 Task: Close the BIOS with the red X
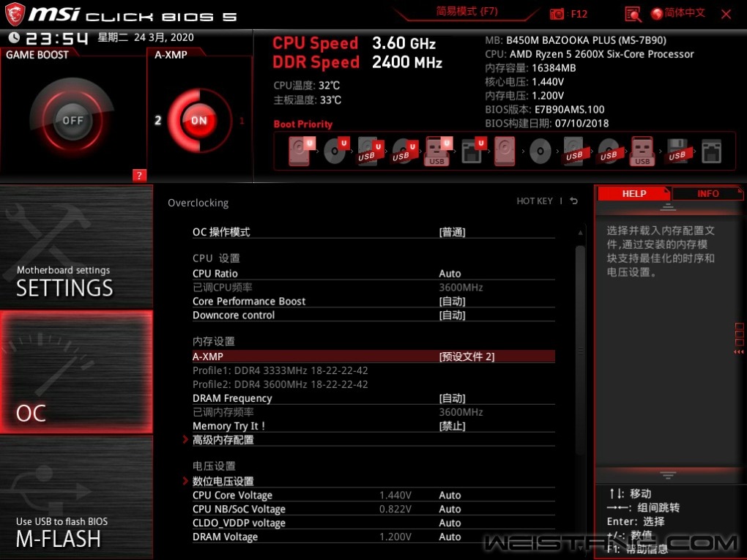(726, 15)
